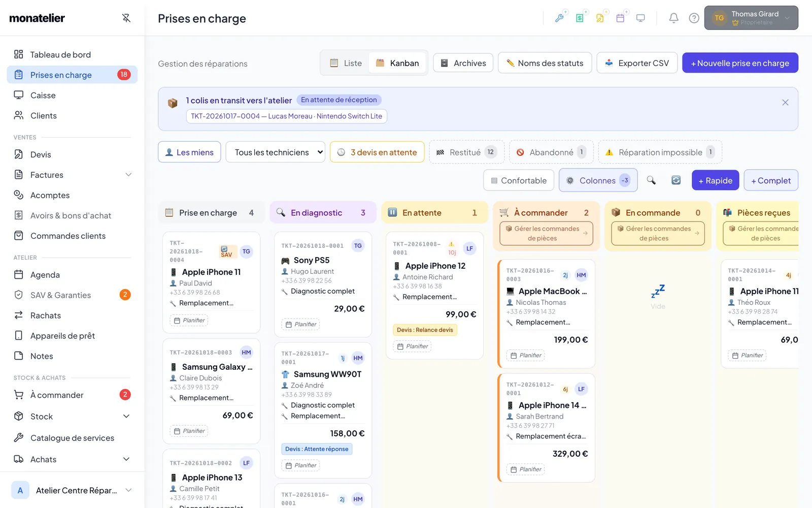The width and height of the screenshot is (812, 508).
Task: Show the Abandonné column
Action: coord(551,152)
